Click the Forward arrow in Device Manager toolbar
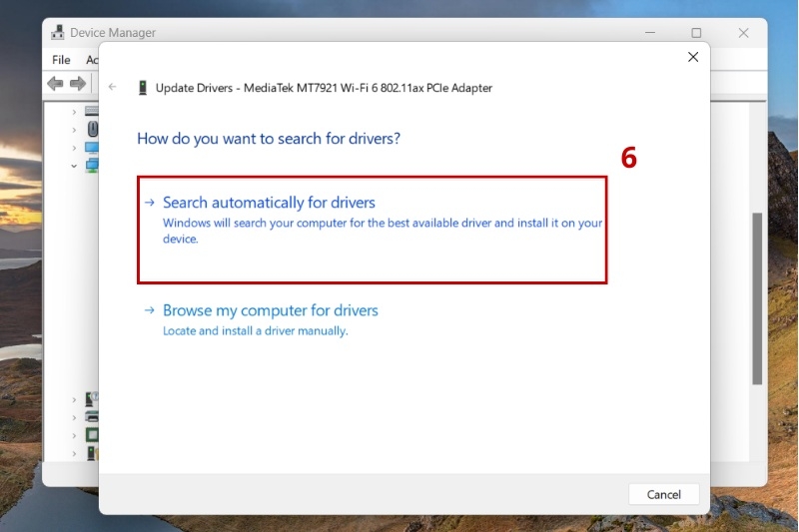 point(78,83)
